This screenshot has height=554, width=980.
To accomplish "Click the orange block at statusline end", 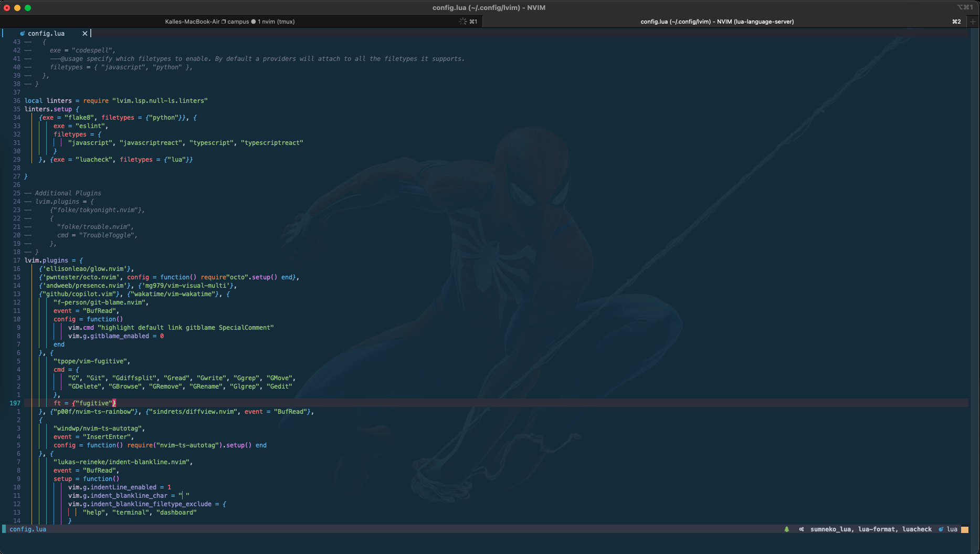I will click(964, 529).
